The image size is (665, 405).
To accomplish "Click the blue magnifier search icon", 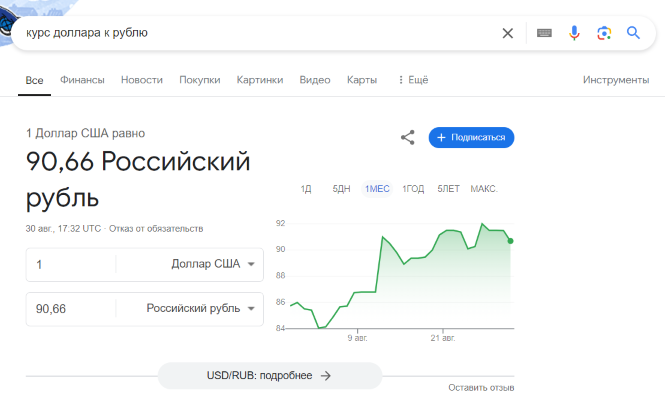I will (633, 33).
